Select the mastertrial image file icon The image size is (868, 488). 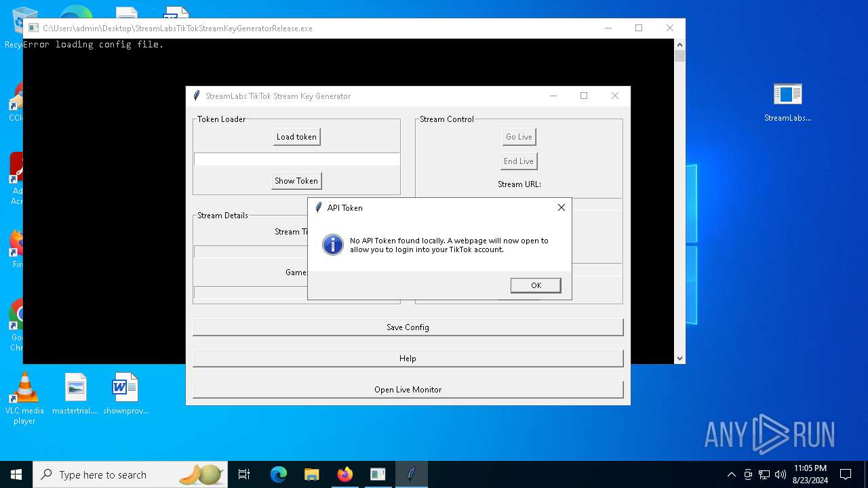pos(75,393)
